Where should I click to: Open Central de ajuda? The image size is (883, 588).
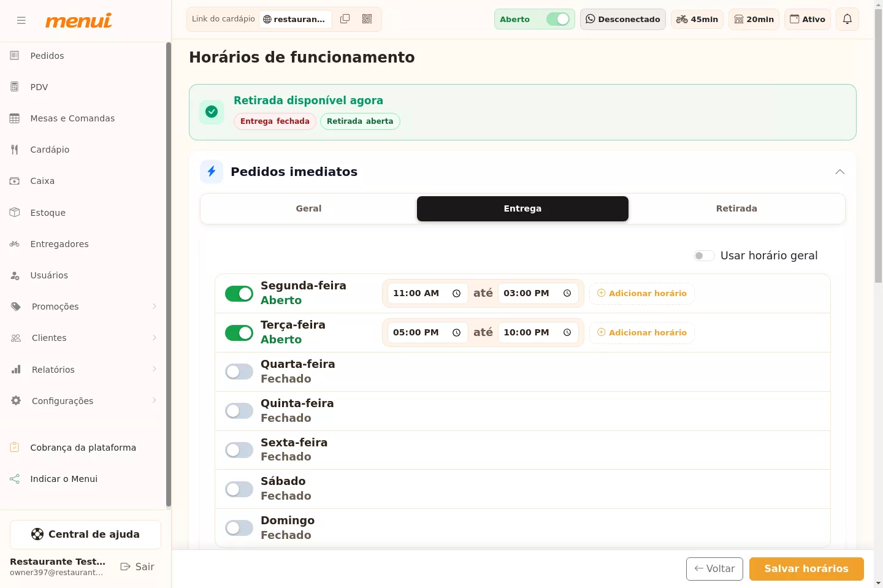tap(85, 535)
